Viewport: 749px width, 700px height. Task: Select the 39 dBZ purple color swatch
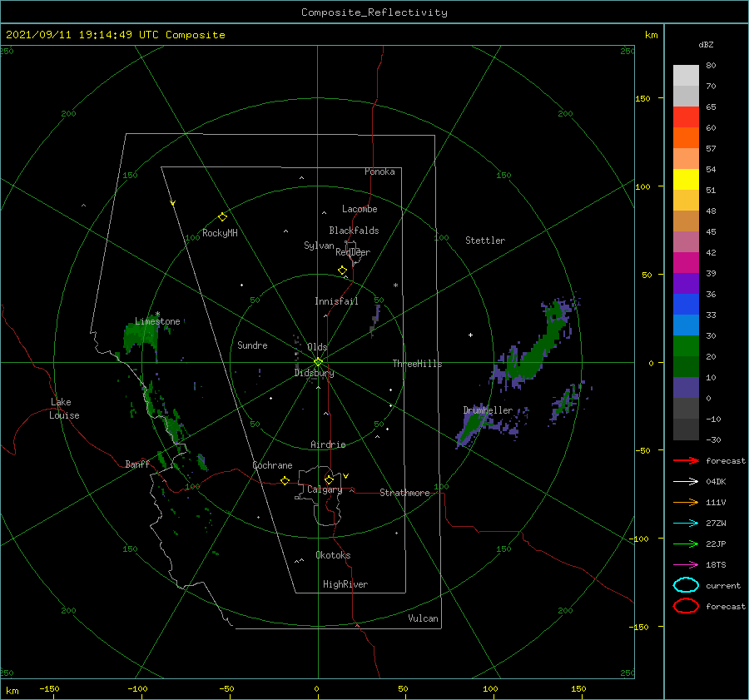pyautogui.click(x=686, y=283)
